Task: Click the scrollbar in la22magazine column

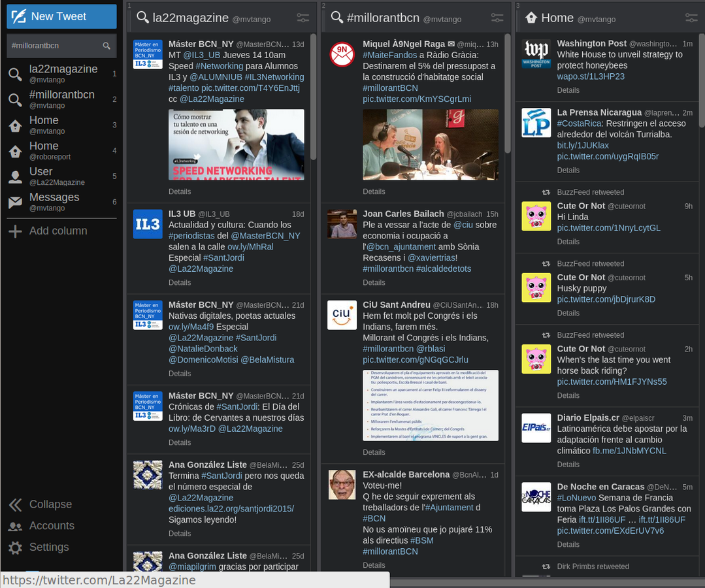Action: pos(314,97)
